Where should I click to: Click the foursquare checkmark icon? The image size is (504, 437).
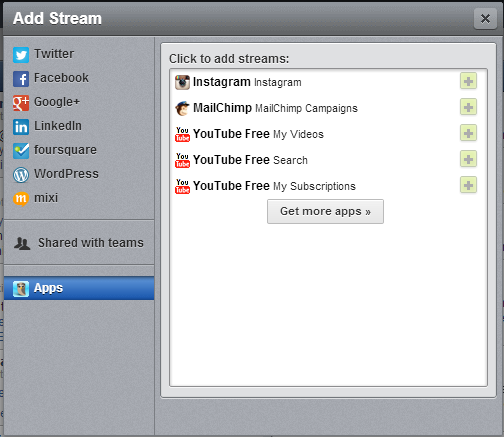tap(21, 151)
